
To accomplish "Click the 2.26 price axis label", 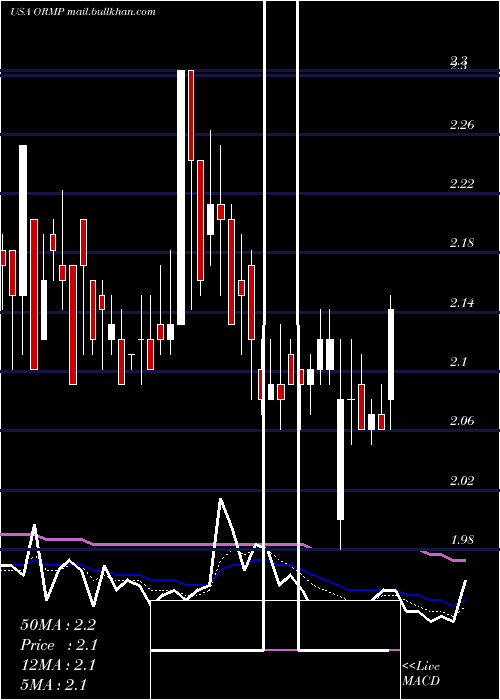I will pos(462,125).
